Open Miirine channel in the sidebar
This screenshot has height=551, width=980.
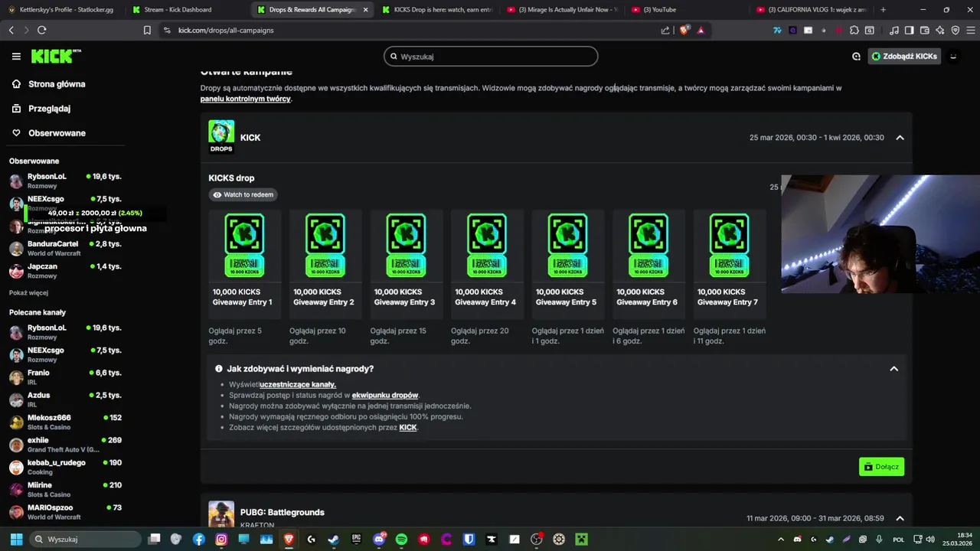(65, 490)
